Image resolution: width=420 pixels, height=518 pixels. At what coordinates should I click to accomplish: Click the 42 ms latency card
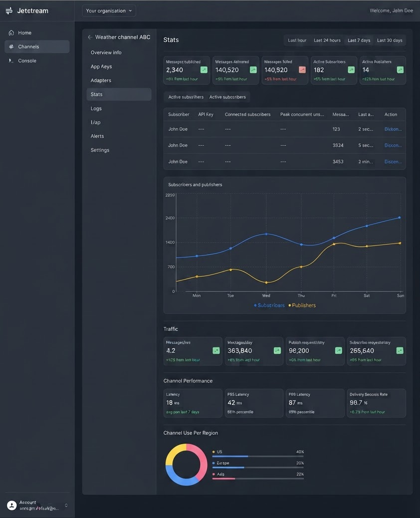tap(254, 403)
